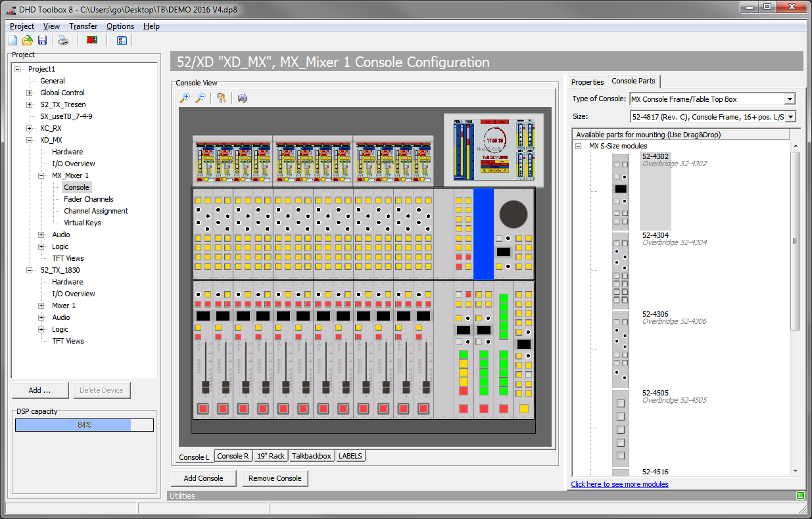Click the print icon in Console View toolbar
The image size is (812, 519).
pos(242,97)
